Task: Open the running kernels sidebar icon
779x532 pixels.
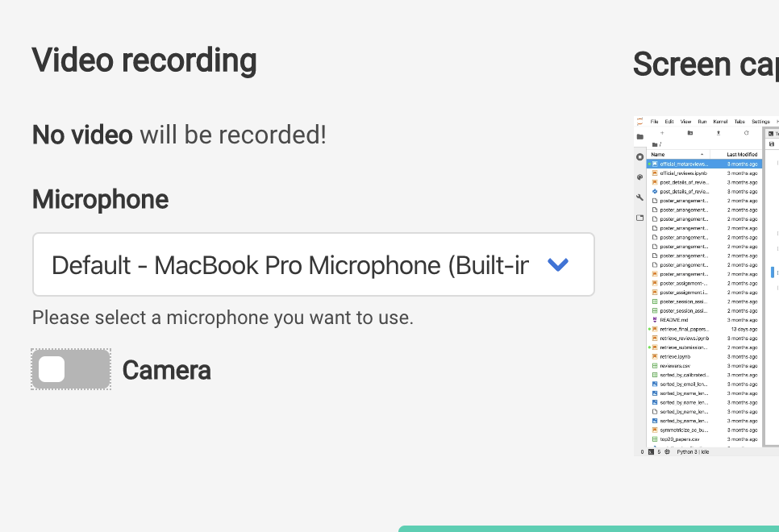Action: coord(640,157)
